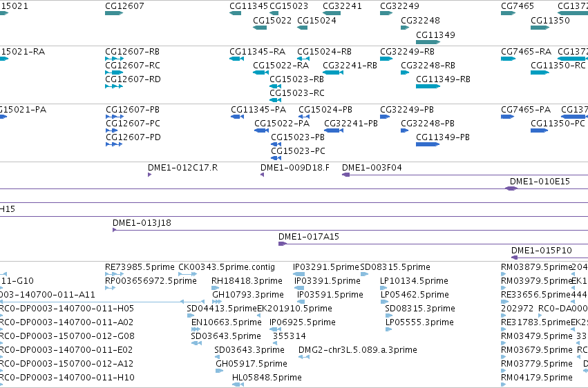Click protein CG15022-PA
Image resolution: width=588 pixels, height=388 pixels.
[x=282, y=124]
